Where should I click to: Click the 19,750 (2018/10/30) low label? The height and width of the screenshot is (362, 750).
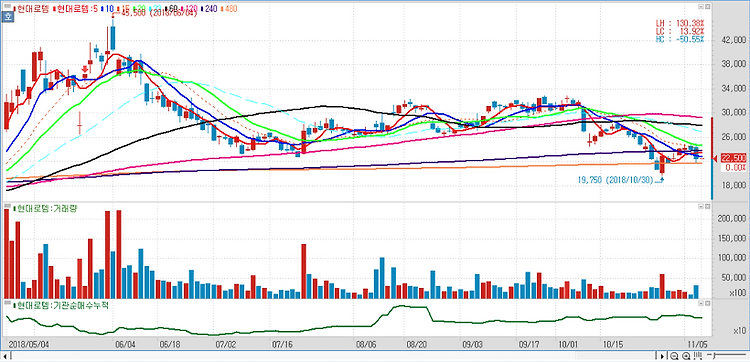click(x=617, y=180)
